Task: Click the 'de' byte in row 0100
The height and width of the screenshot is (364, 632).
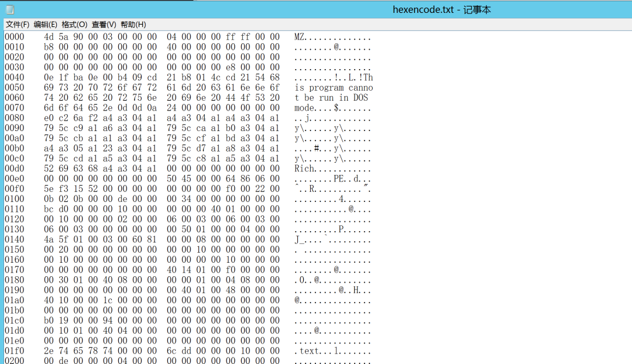Action: 122,199
